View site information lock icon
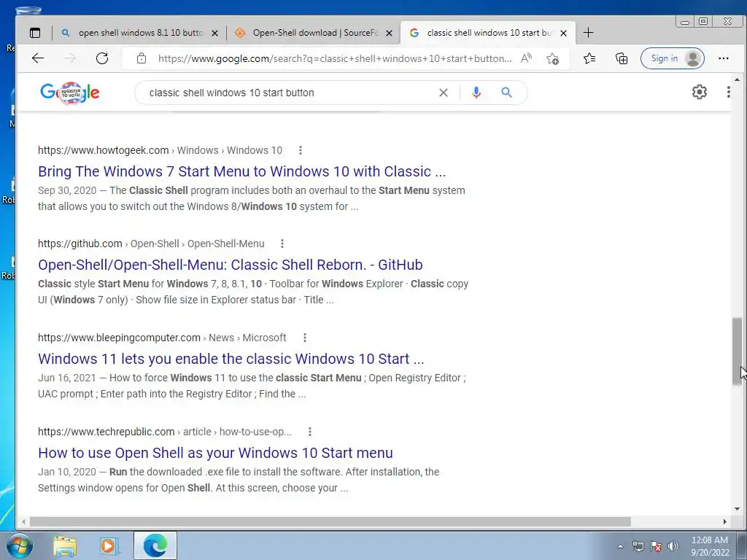Screen dimensions: 747x560 [x=141, y=58]
